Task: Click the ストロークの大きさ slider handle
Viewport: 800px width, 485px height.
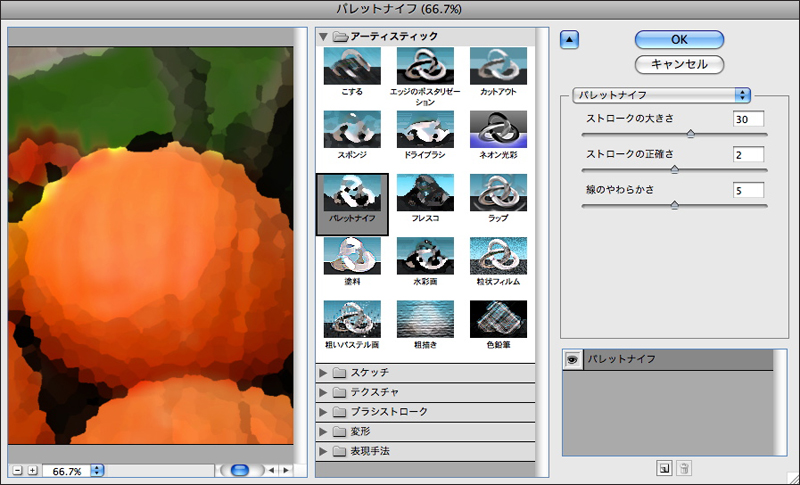Action: point(690,134)
